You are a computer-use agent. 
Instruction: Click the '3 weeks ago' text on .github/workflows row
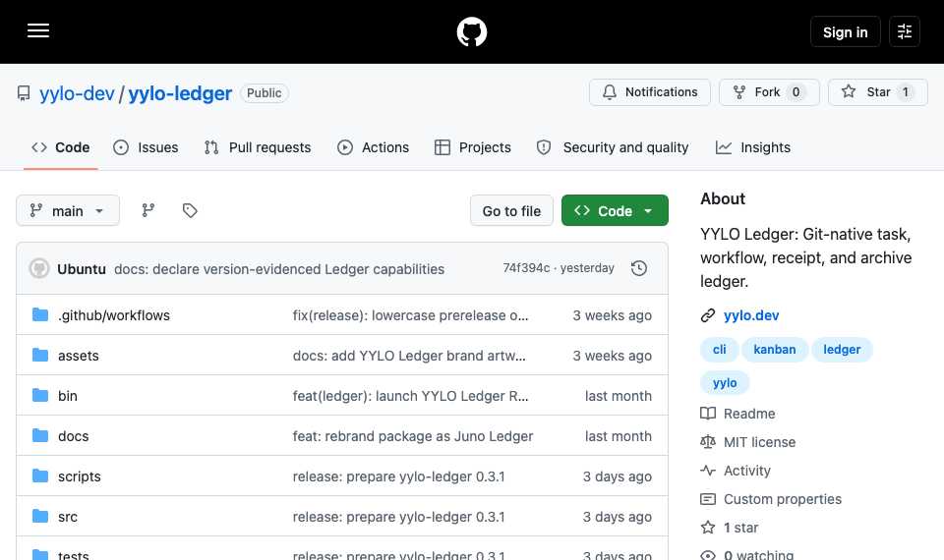click(x=612, y=315)
